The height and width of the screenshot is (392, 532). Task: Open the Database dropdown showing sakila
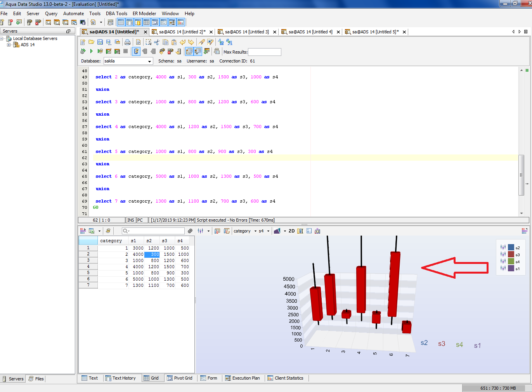tap(128, 61)
